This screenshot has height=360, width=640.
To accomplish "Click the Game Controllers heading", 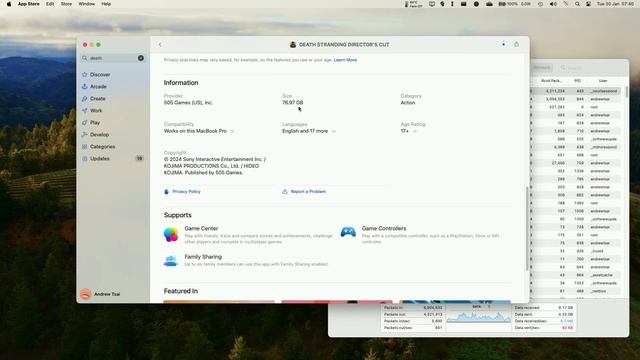I will 384,229.
